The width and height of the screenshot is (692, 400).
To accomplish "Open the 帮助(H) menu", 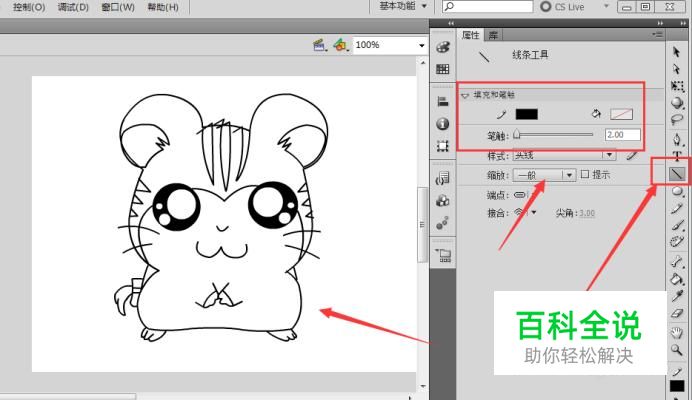I will (163, 7).
